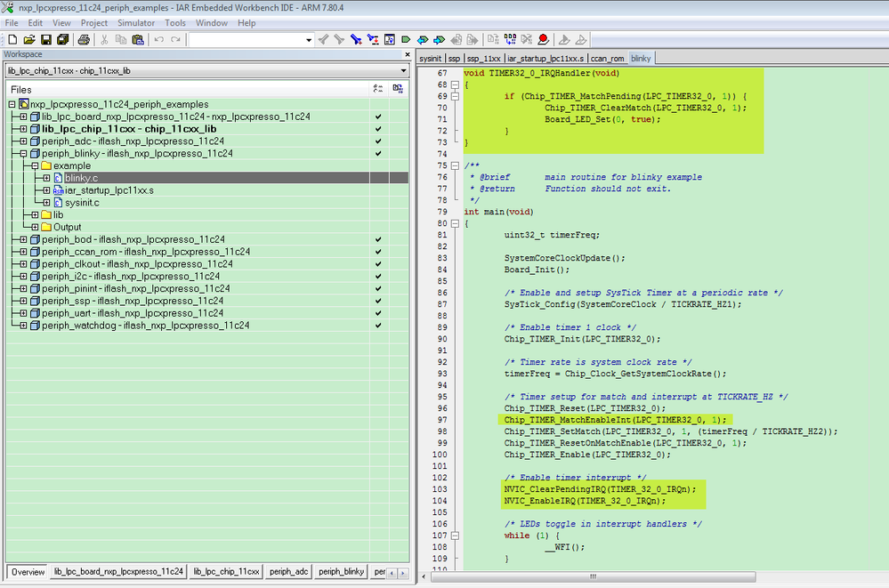This screenshot has height=588, width=889.
Task: Open the Tools menu
Action: (x=175, y=22)
